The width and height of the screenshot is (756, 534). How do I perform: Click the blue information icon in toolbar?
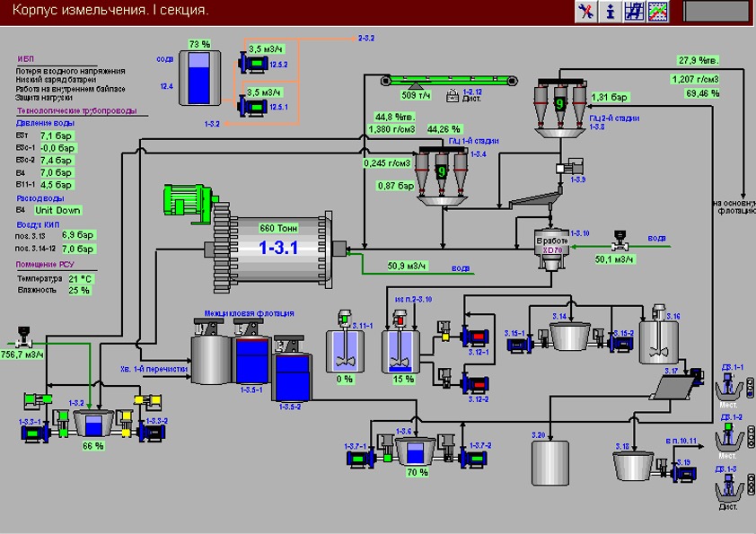(x=611, y=11)
